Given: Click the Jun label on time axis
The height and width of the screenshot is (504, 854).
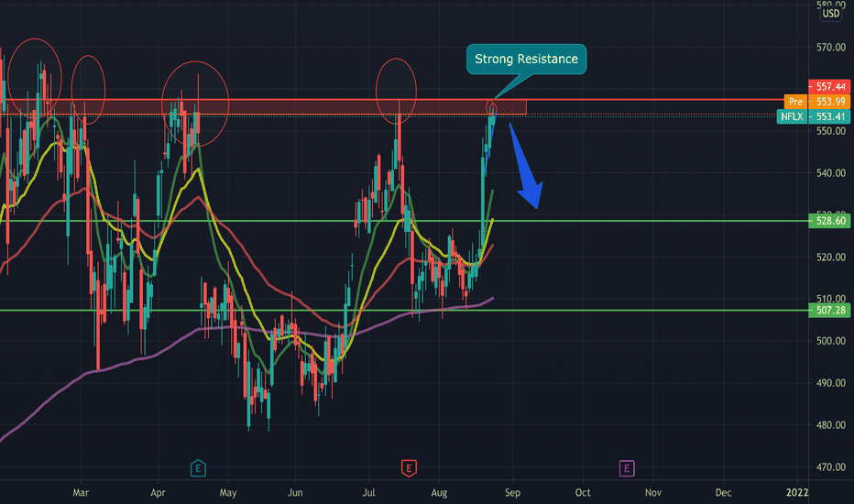Looking at the screenshot, I should [x=295, y=493].
